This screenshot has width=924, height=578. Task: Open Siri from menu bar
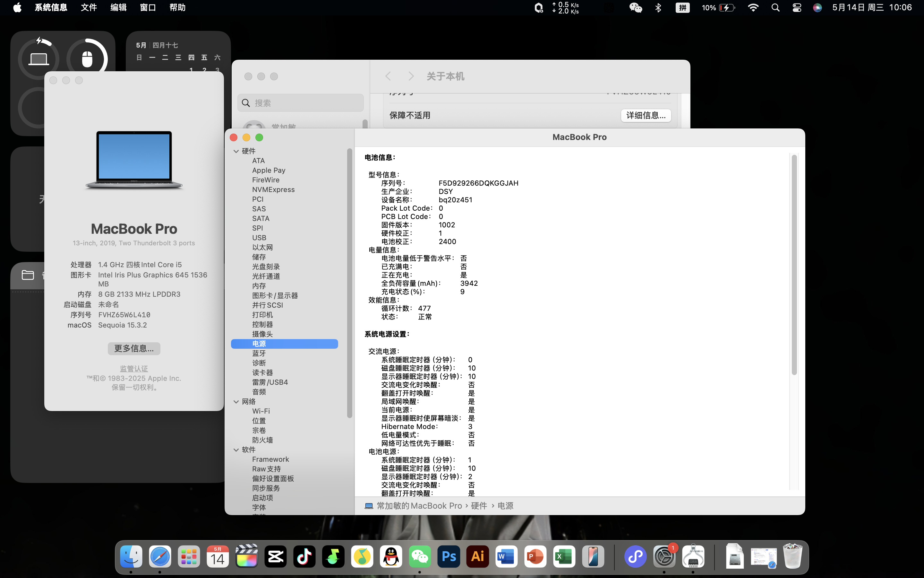coord(817,8)
